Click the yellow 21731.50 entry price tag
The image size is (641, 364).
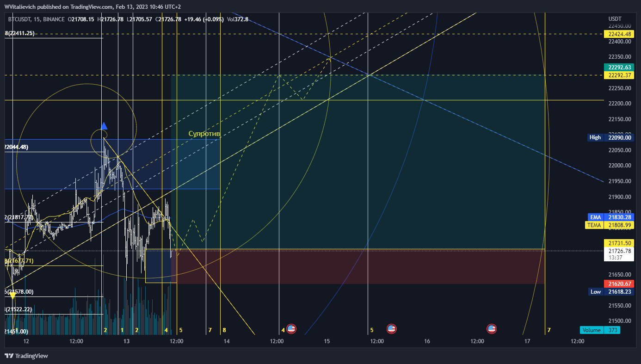click(x=618, y=243)
